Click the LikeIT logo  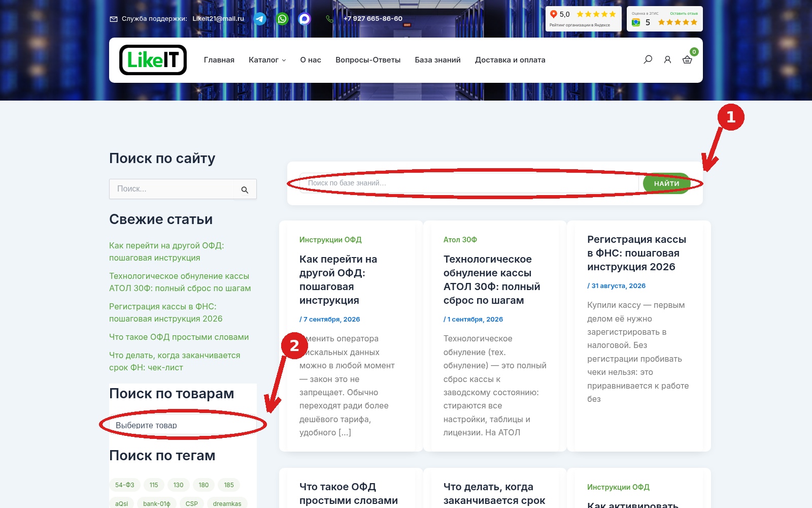pos(153,60)
